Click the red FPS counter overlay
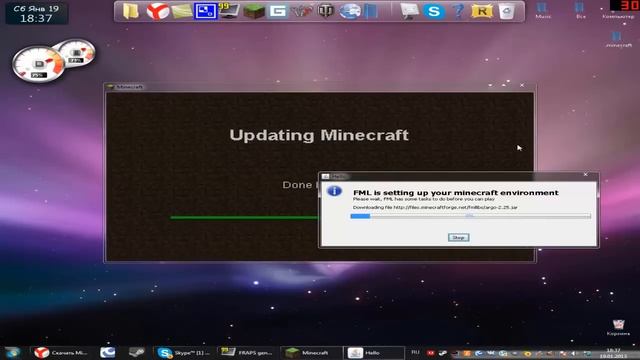Screen dimensions: 640x360 [x=625, y=5]
